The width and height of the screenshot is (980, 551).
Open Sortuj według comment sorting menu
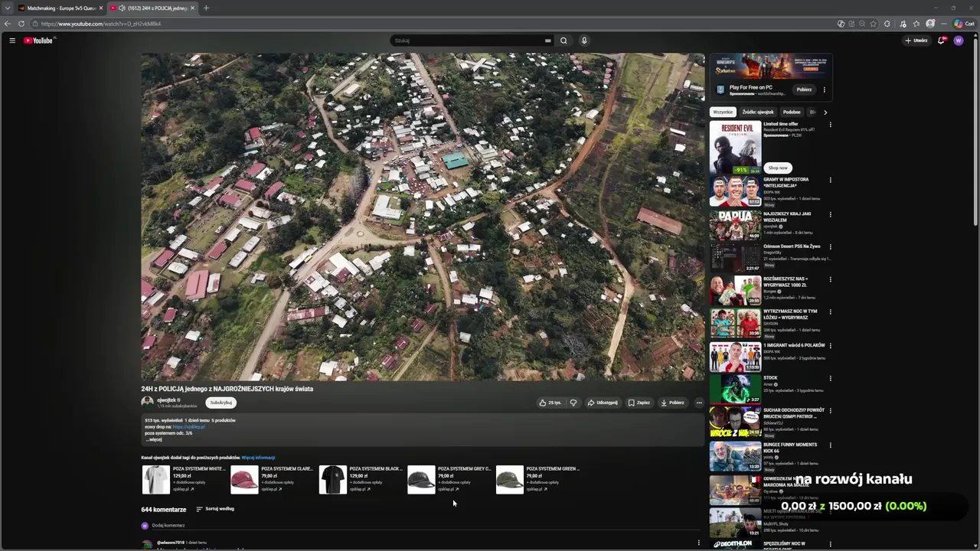(x=215, y=509)
